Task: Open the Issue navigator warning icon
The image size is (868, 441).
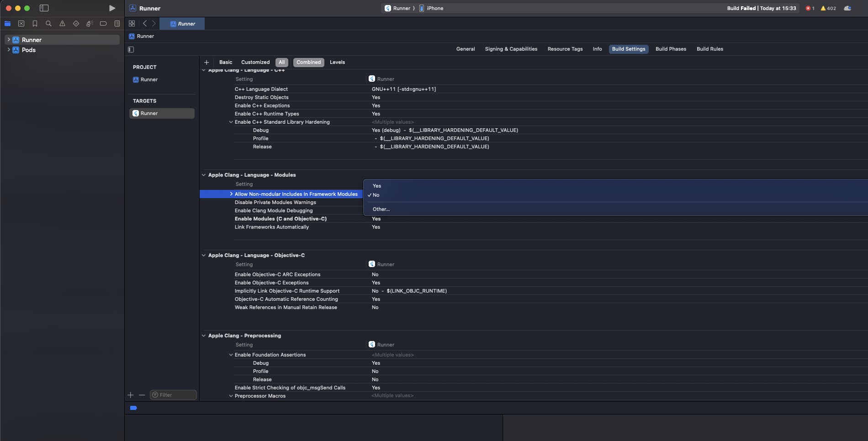Action: pos(62,24)
